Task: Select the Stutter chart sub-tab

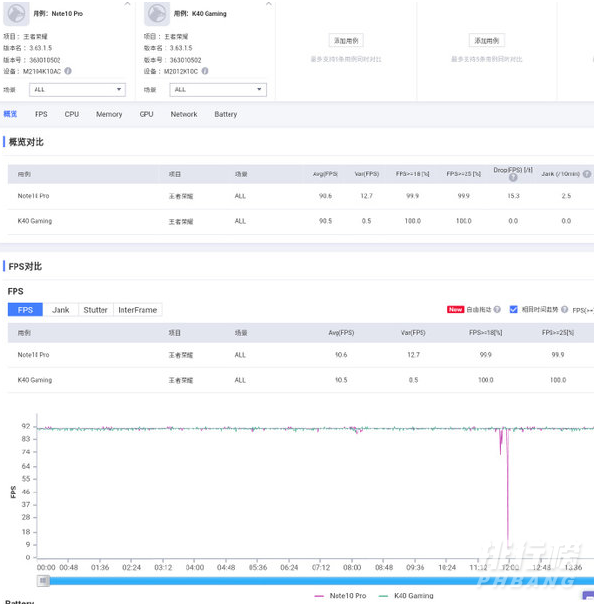Action: click(x=96, y=310)
